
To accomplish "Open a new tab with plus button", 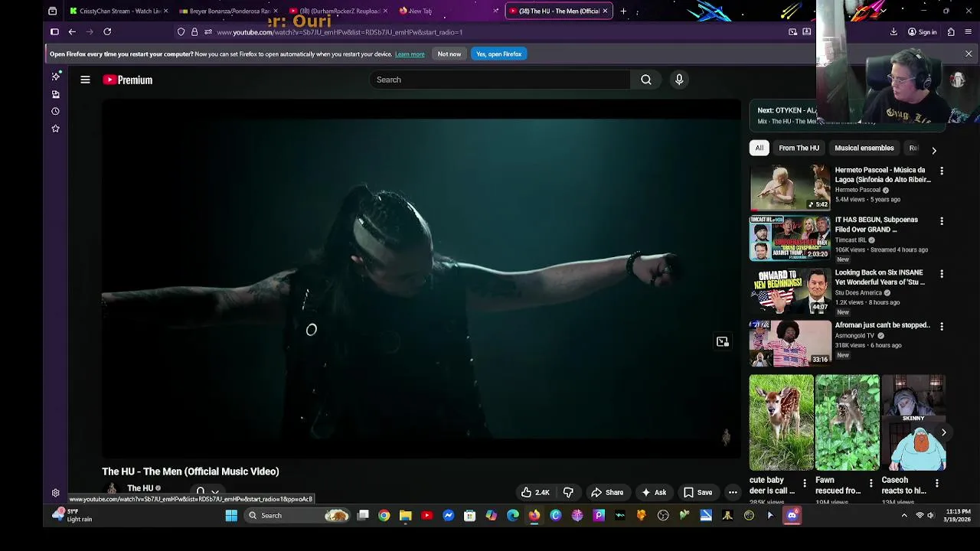I will [623, 11].
